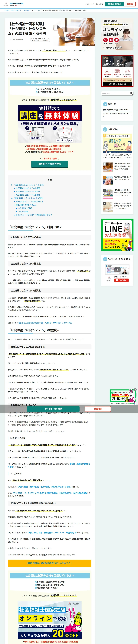
Task: Open the online 受講相談 banner
Action: [x=117, y=34]
